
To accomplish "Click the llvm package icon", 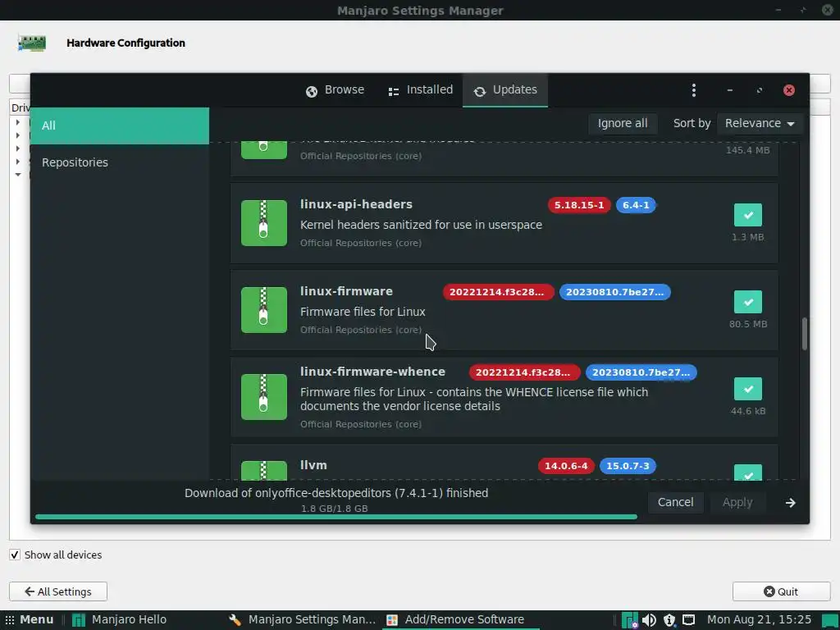I will pos(263,470).
